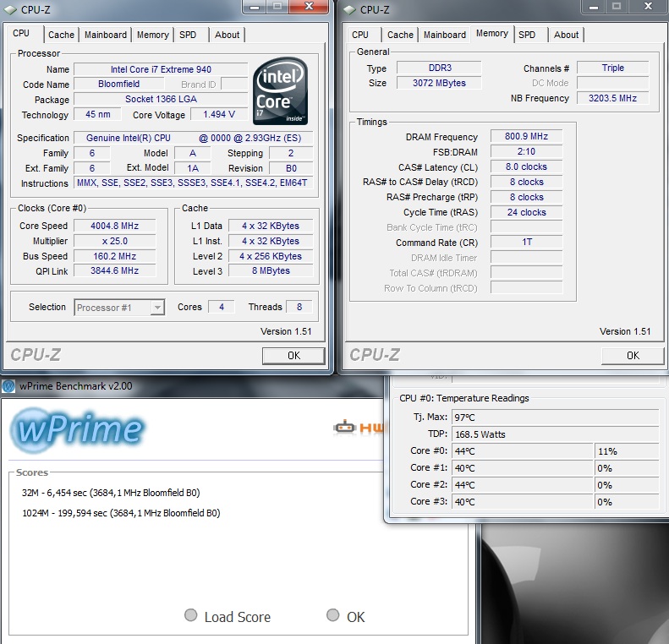669x644 pixels.
Task: Switch to Mainboard tab in left CPU-Z window
Action: [x=106, y=35]
